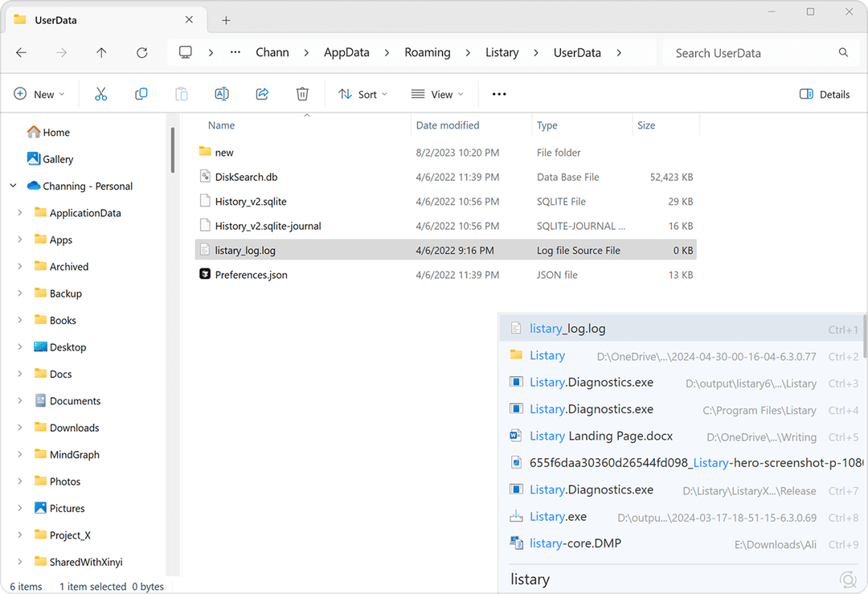The image size is (868, 594).
Task: Expand hidden breadcrumb path ellipsis
Action: click(235, 52)
